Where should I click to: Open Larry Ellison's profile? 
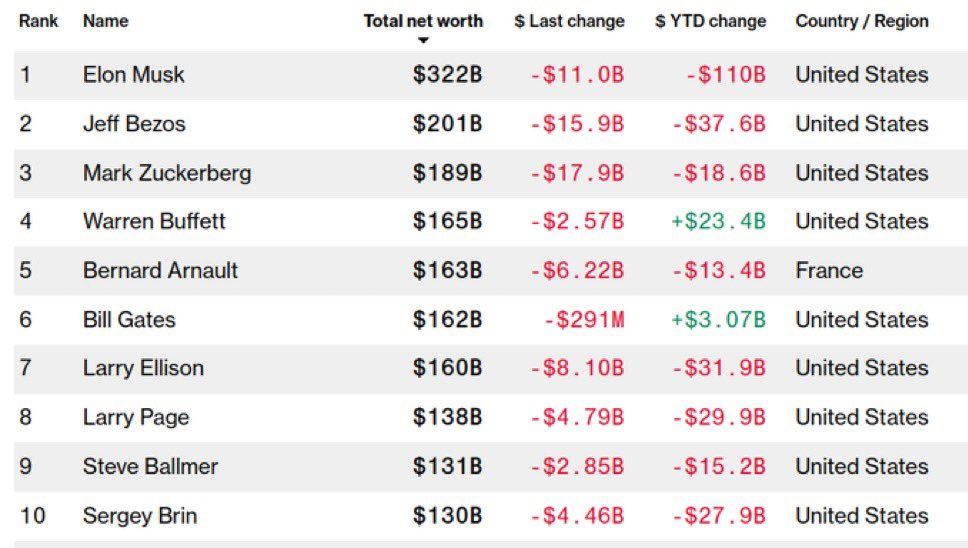point(143,368)
